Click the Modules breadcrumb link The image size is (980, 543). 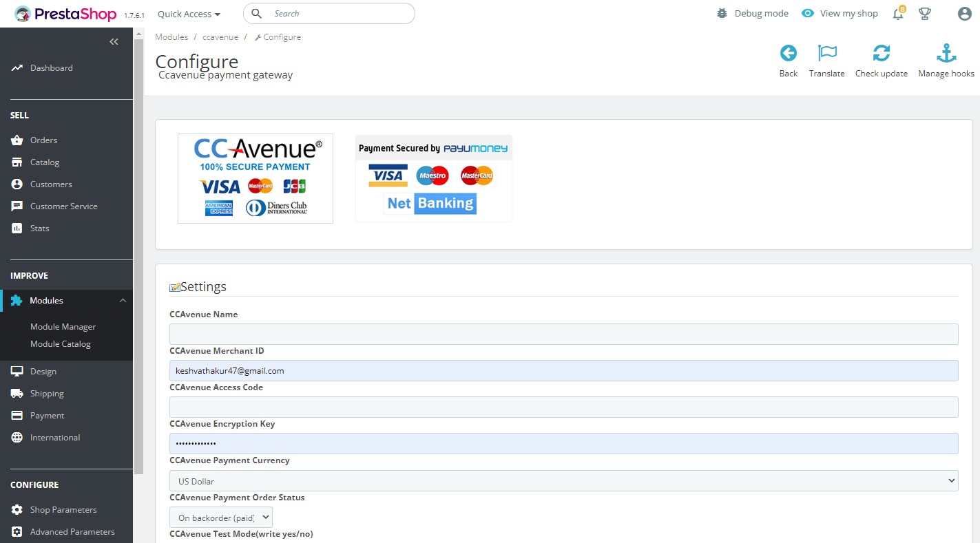pos(171,37)
